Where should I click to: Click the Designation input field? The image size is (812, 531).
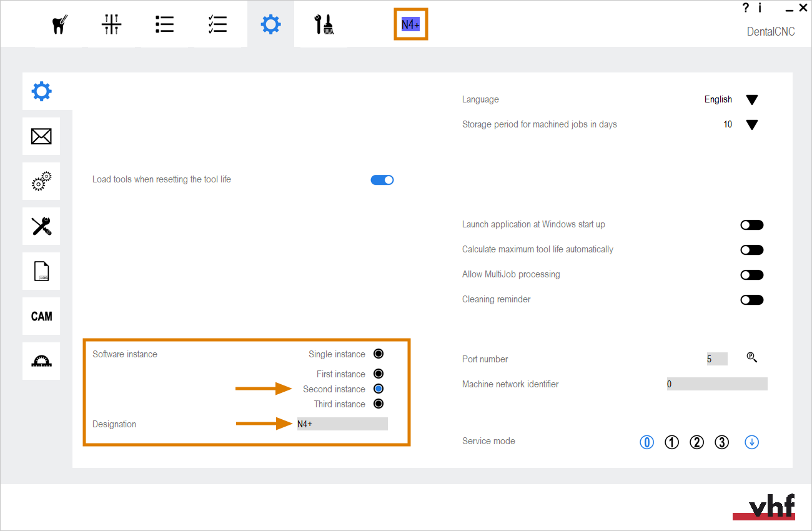342,424
